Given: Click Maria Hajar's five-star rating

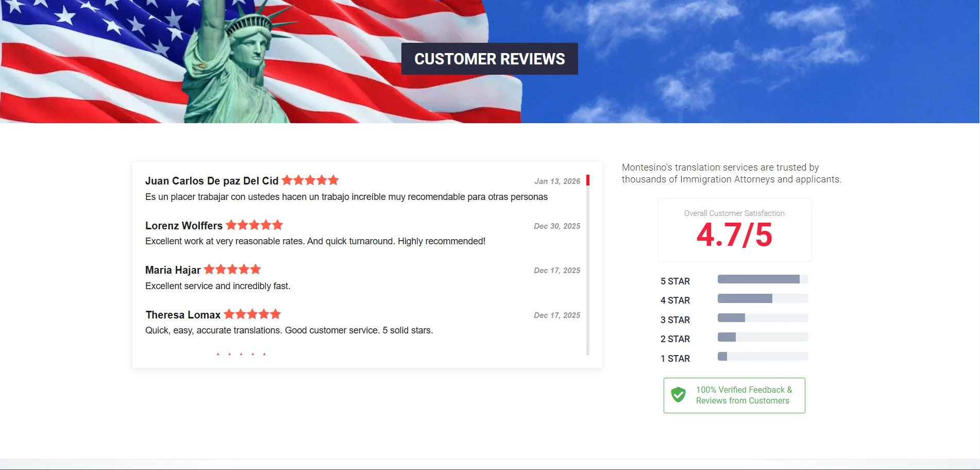Looking at the screenshot, I should point(232,270).
